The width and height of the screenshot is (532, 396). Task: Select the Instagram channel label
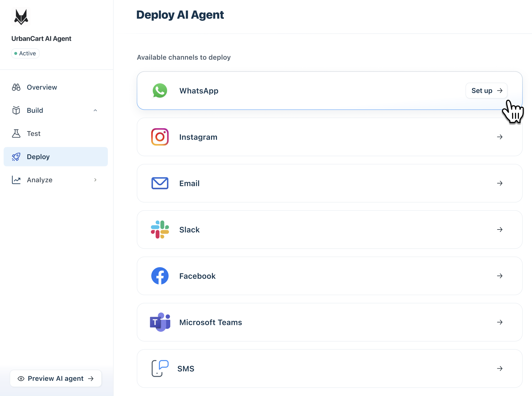pyautogui.click(x=198, y=137)
